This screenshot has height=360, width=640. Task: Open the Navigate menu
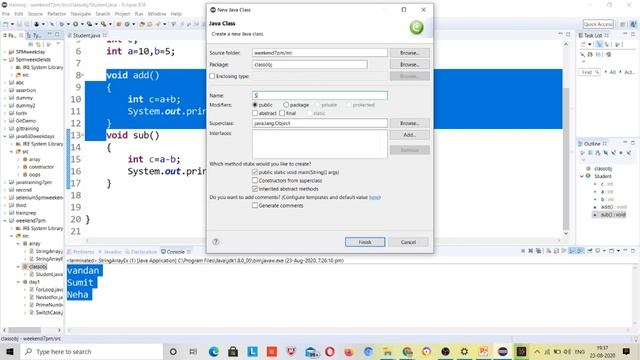81,14
